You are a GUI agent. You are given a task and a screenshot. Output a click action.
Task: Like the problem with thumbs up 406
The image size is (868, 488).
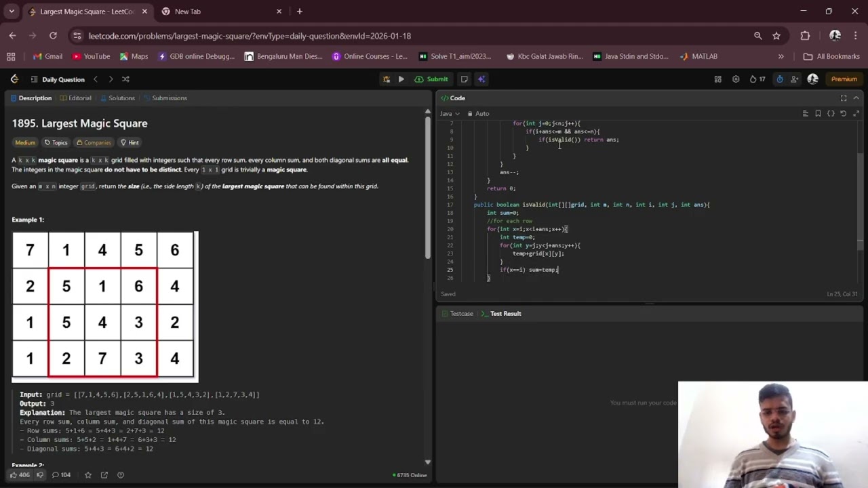click(x=20, y=475)
